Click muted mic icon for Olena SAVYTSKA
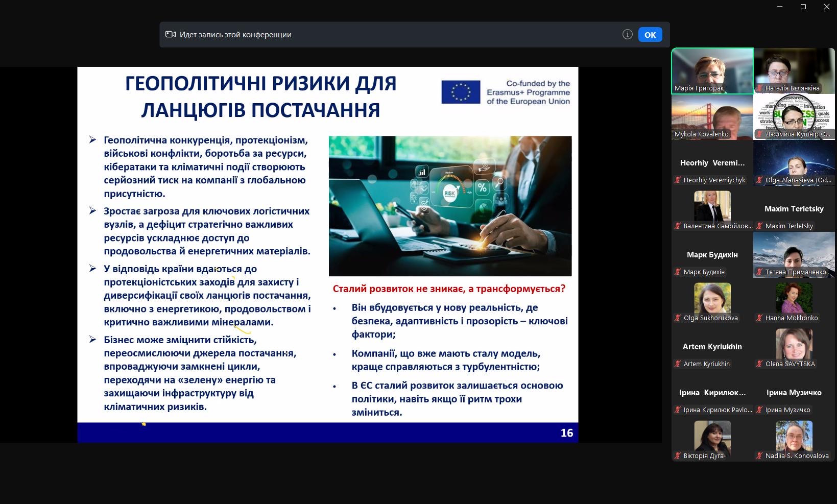 [759, 364]
